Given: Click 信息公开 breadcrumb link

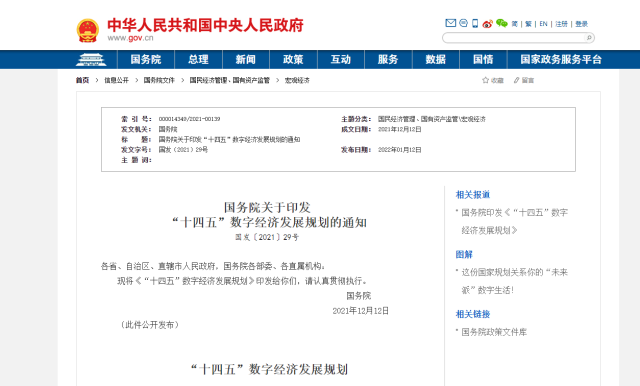Looking at the screenshot, I should tap(116, 80).
